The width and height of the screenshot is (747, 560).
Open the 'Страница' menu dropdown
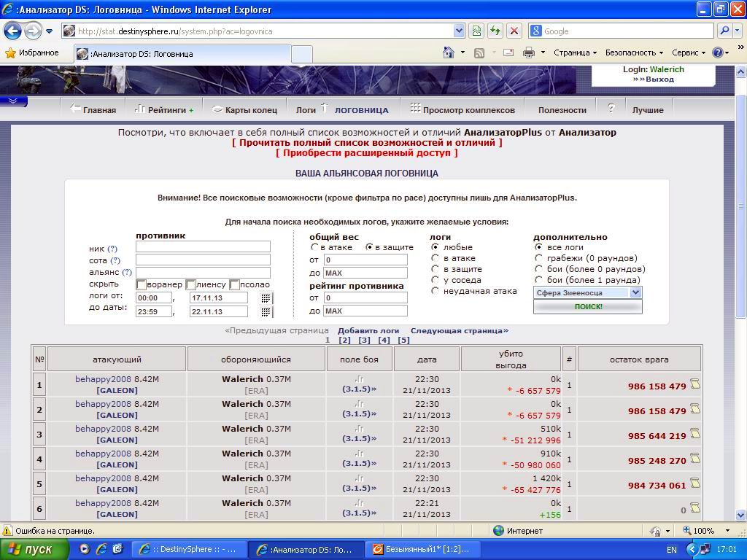click(575, 52)
